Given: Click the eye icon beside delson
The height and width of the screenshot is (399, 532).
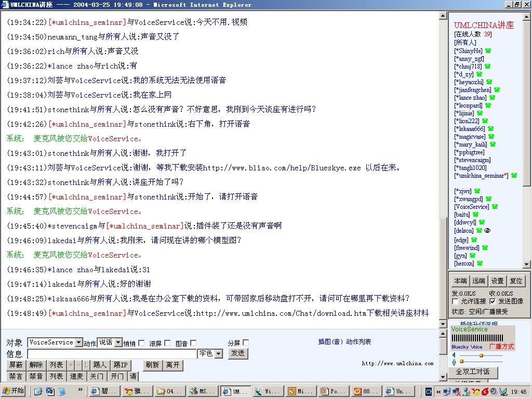Looking at the screenshot, I should (487, 231).
